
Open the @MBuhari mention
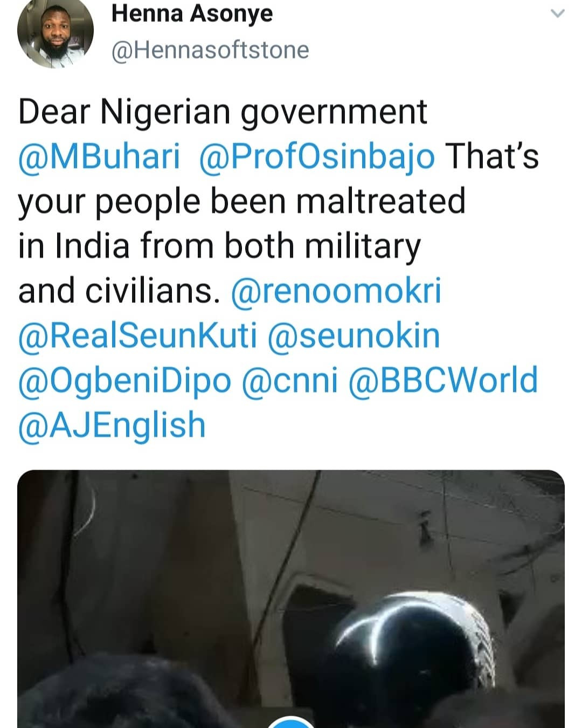pos(99,157)
